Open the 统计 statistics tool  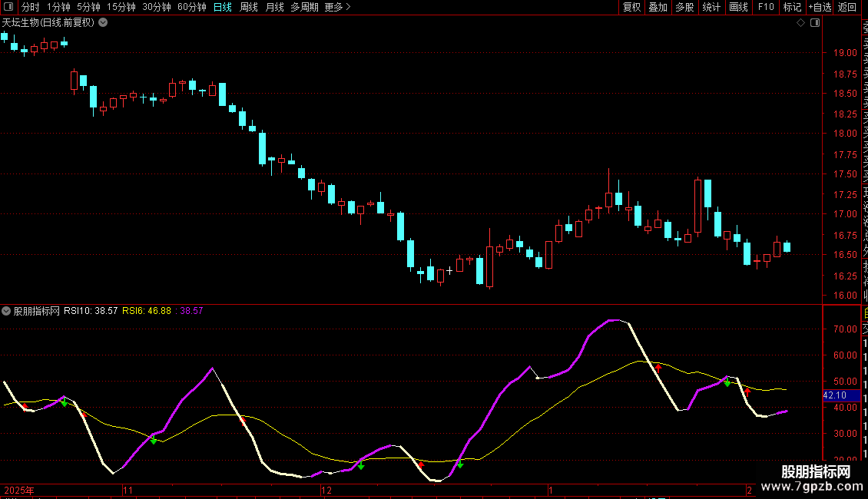(711, 7)
